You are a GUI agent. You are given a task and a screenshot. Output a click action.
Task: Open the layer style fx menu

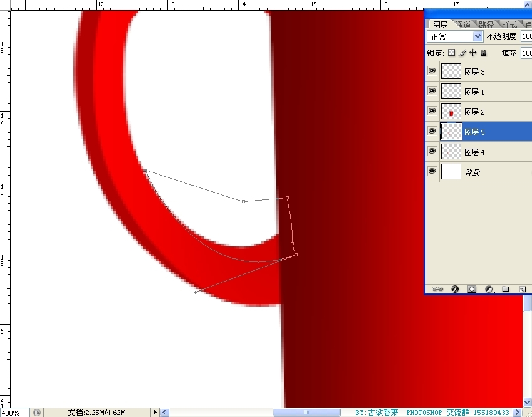[x=456, y=289]
